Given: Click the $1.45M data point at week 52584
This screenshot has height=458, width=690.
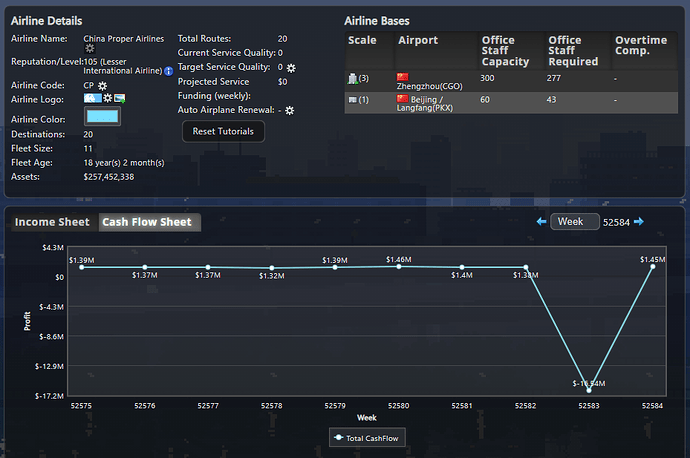Looking at the screenshot, I should coord(653,267).
